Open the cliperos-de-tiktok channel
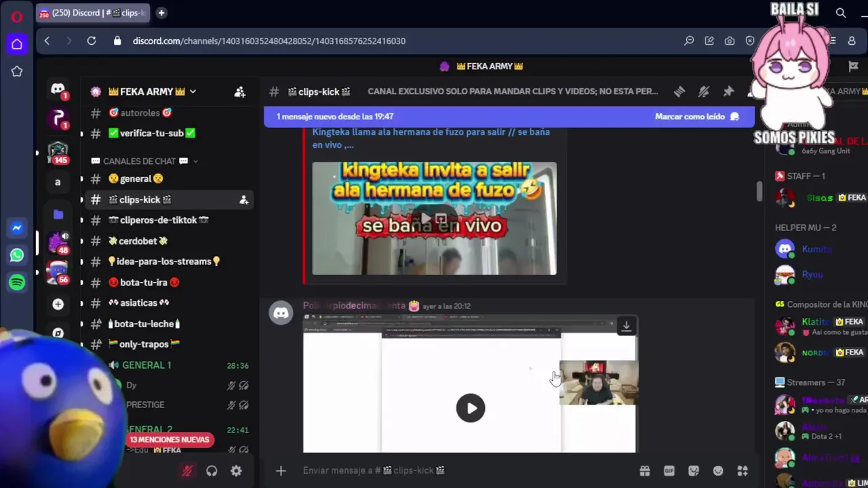 (168, 220)
